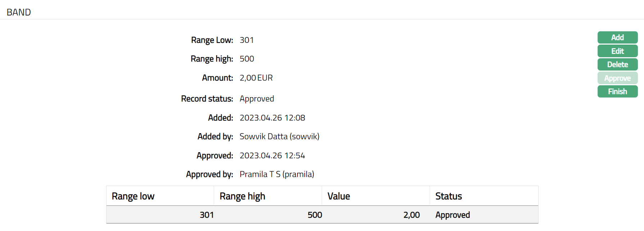Select the Approved status cell in the table
This screenshot has width=644, height=231.
[453, 215]
